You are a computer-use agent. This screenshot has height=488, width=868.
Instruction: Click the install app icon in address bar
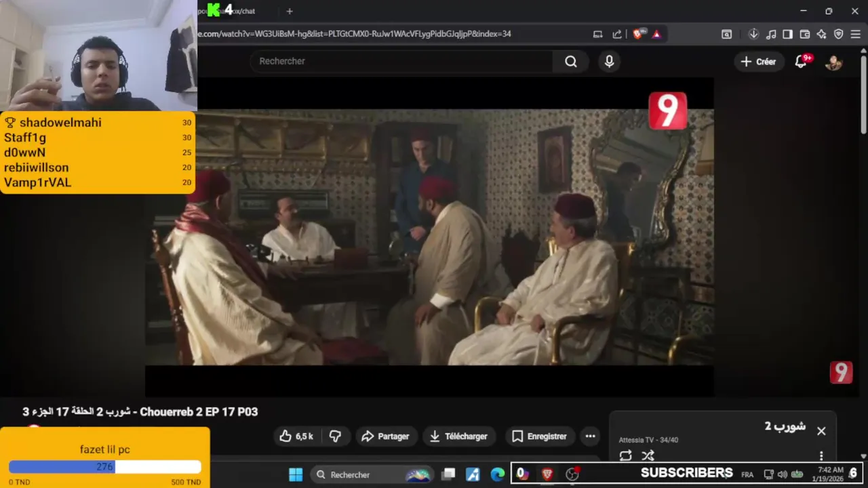point(597,34)
